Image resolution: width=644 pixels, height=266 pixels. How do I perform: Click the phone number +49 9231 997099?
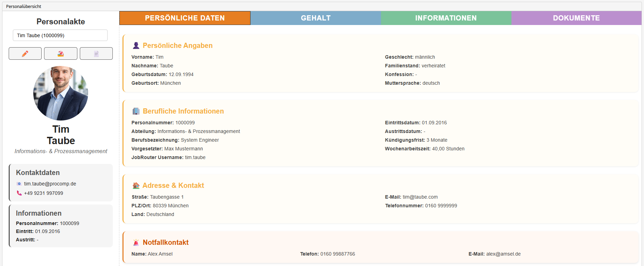(x=43, y=193)
